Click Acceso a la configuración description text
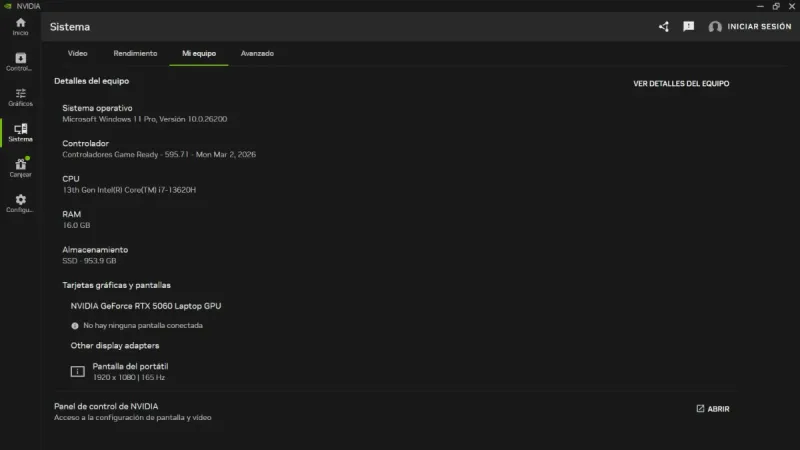Screen dimensions: 800x450 [133, 417]
